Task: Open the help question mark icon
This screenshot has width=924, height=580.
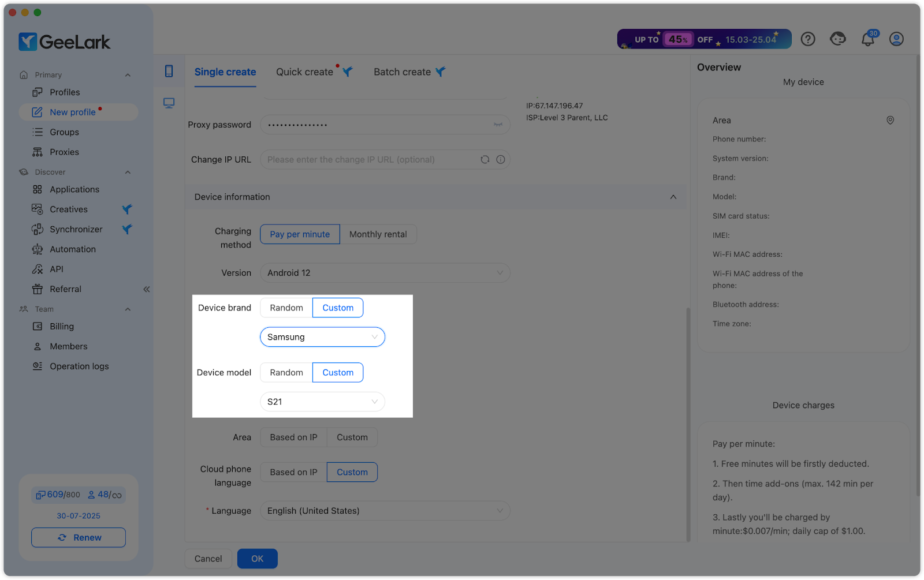Action: click(x=808, y=39)
